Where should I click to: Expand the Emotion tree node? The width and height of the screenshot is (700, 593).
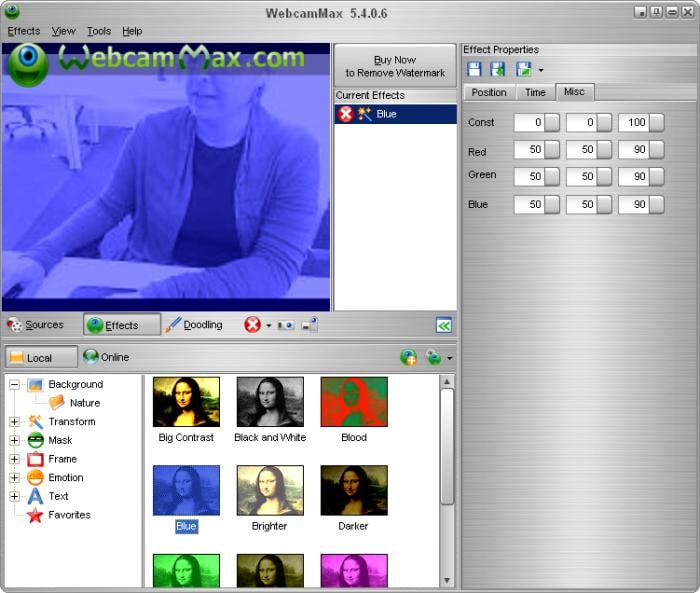pos(14,477)
